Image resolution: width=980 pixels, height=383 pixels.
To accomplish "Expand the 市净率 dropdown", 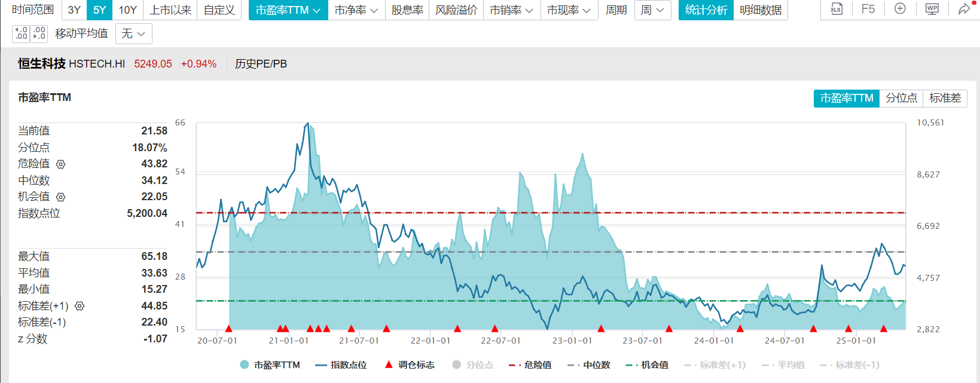I will [356, 10].
